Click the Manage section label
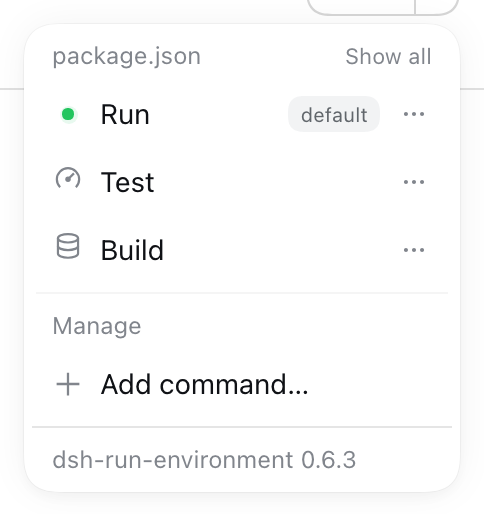Image resolution: width=484 pixels, height=514 pixels. [x=97, y=326]
